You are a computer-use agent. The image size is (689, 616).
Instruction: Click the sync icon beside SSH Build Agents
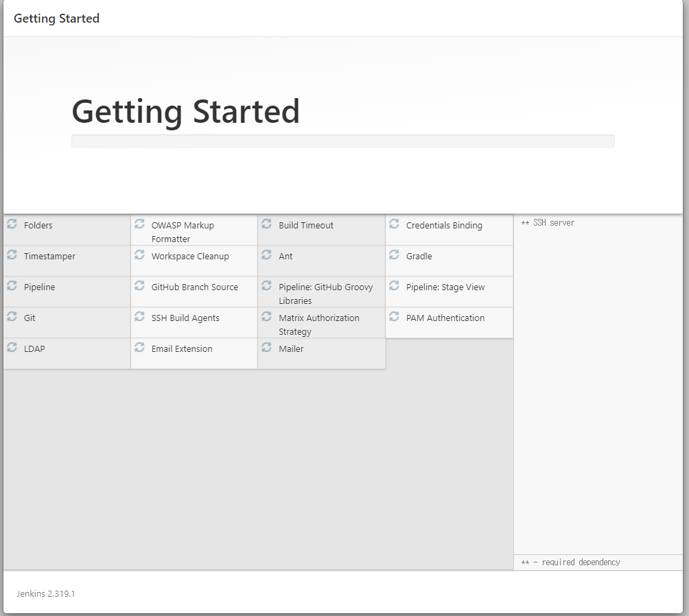click(139, 316)
